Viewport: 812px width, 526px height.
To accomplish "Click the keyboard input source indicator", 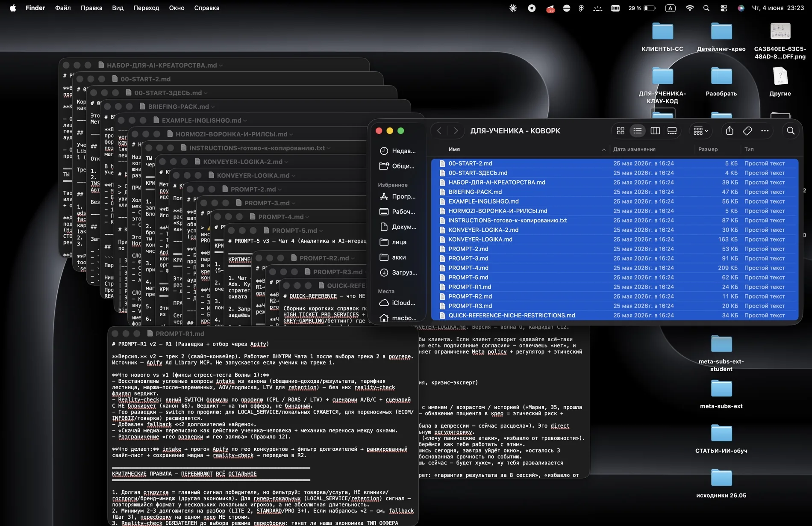I will (670, 8).
